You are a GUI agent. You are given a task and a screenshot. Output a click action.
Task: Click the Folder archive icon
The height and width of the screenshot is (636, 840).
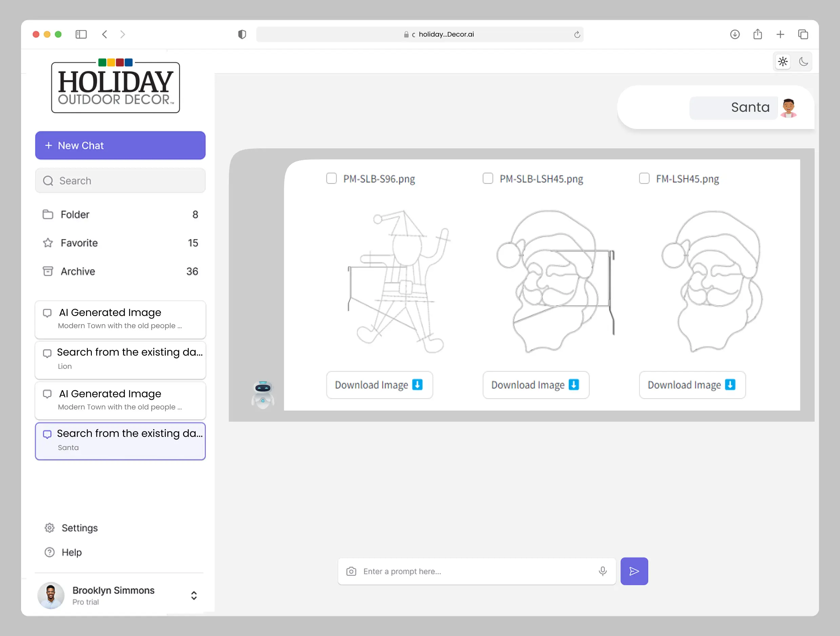coord(48,271)
